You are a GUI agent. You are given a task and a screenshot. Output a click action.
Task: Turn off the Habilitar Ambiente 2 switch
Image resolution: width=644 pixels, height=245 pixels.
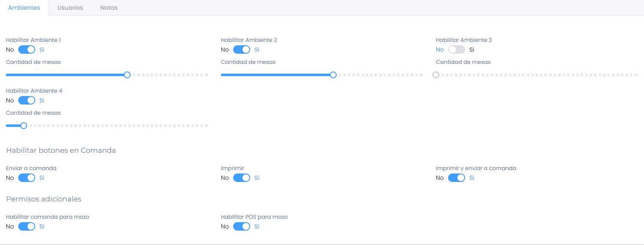coord(241,50)
